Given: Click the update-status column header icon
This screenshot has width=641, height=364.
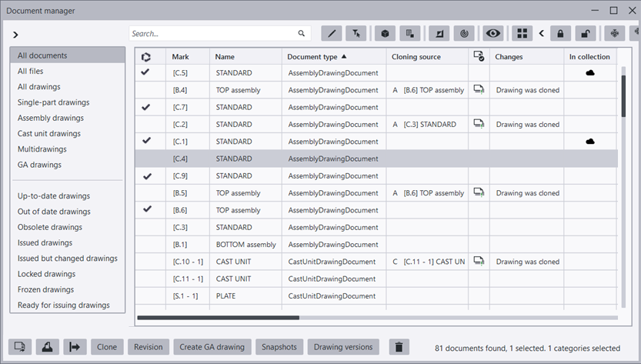Looking at the screenshot, I should point(146,57).
